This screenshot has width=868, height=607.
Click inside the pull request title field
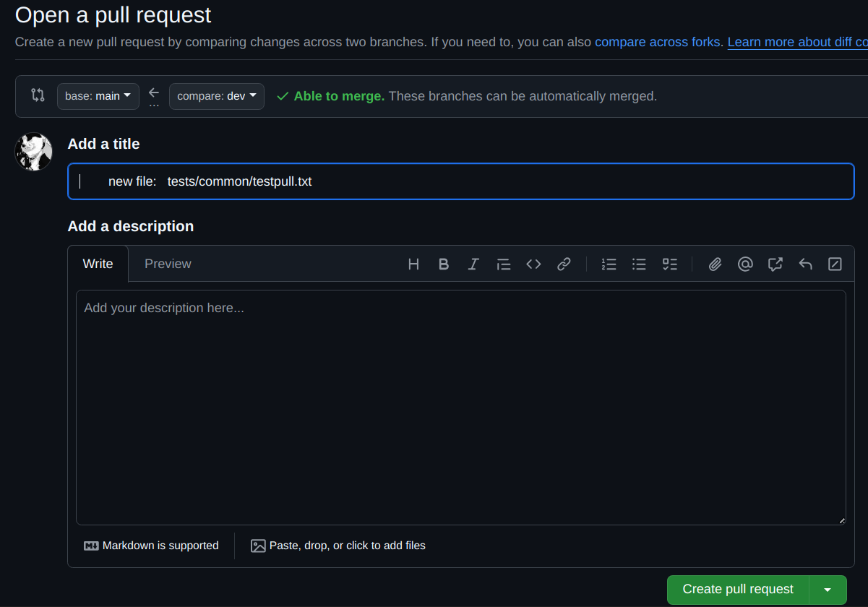(460, 181)
